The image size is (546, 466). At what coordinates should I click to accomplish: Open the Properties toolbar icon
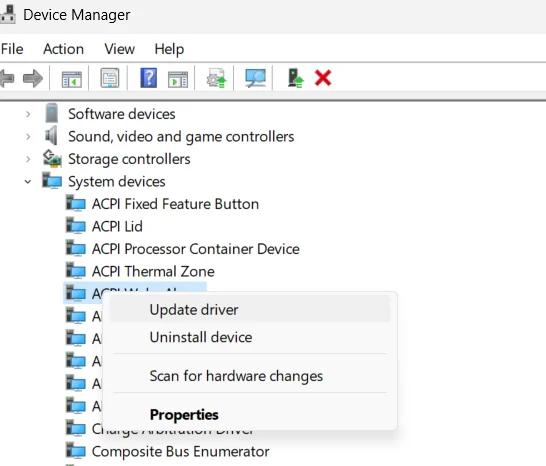110,78
